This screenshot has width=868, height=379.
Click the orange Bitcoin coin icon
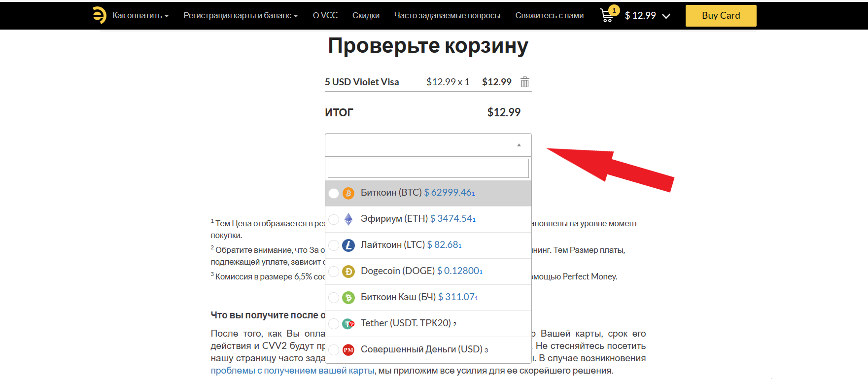[x=348, y=193]
